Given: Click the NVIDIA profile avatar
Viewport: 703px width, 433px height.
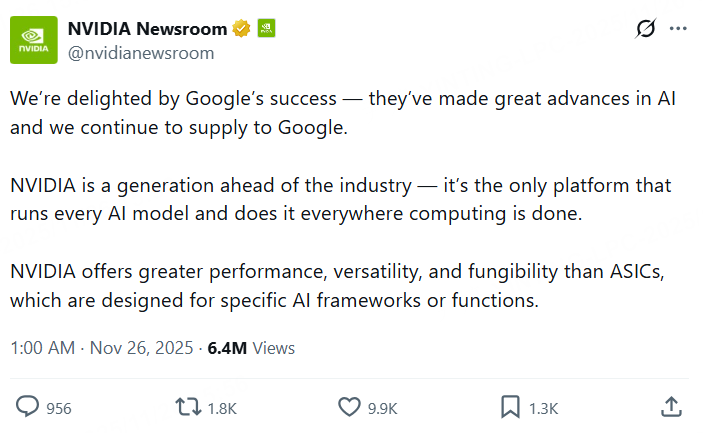Looking at the screenshot, I should click(34, 39).
